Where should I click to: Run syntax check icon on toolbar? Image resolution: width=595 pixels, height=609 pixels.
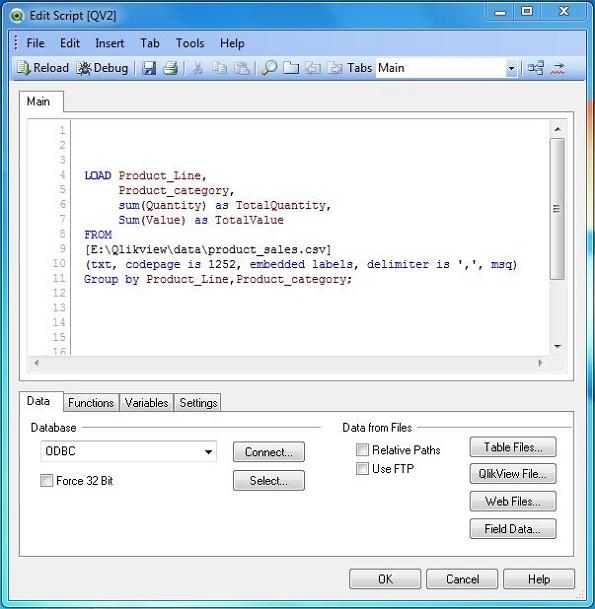pyautogui.click(x=558, y=68)
